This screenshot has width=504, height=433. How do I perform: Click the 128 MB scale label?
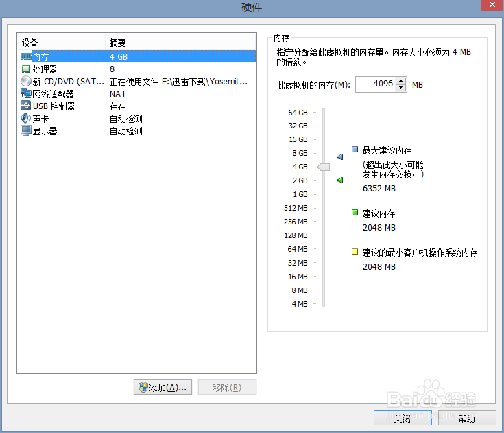pos(296,235)
